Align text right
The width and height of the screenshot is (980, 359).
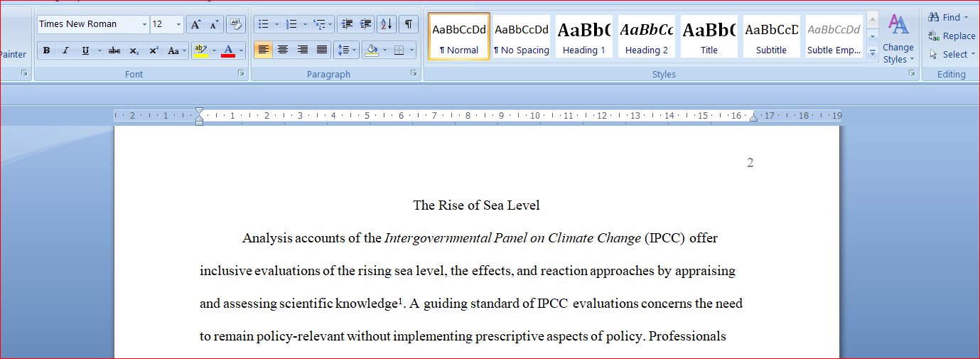[303, 50]
